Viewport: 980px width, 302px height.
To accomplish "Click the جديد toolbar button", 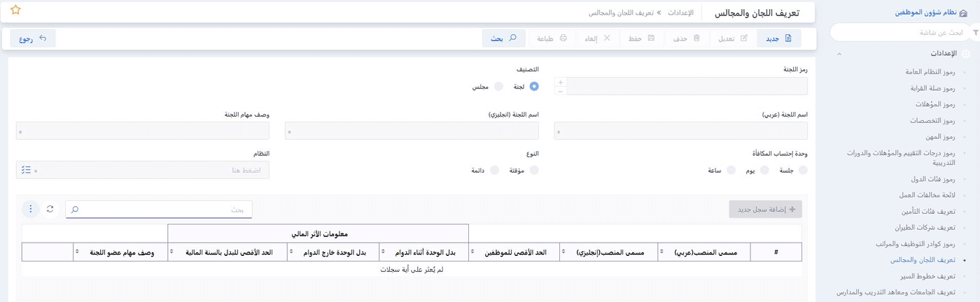I will (x=778, y=38).
